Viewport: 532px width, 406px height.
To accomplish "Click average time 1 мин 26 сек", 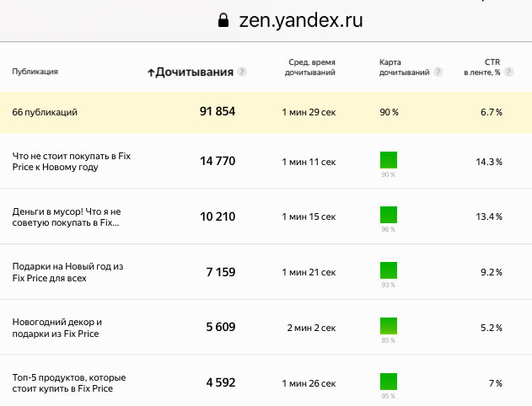I will [x=309, y=383].
